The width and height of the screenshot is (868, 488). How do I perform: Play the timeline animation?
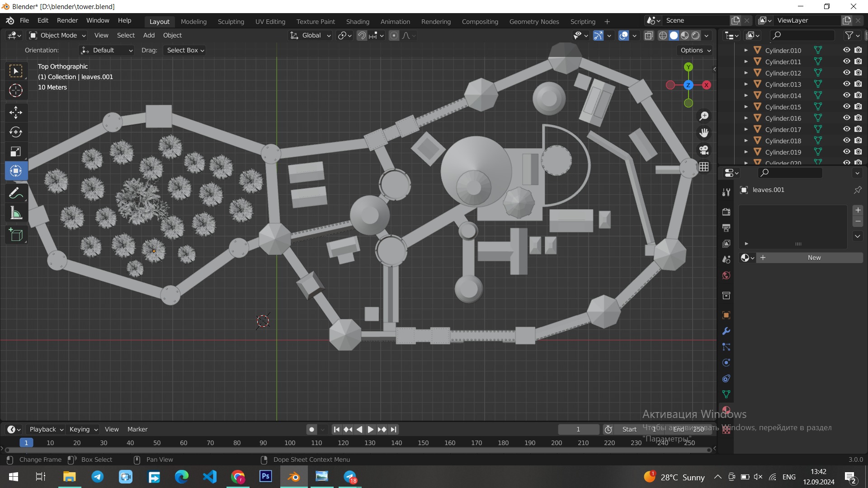coord(370,429)
